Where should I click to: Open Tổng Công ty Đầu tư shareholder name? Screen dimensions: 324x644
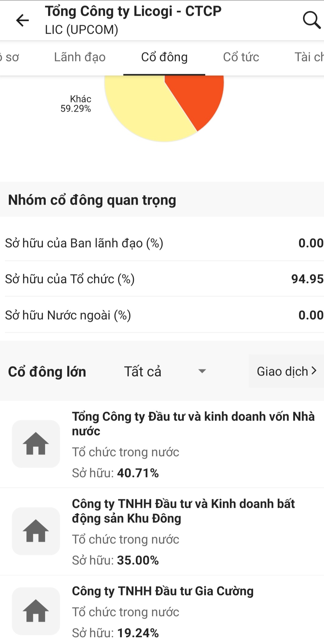(193, 424)
